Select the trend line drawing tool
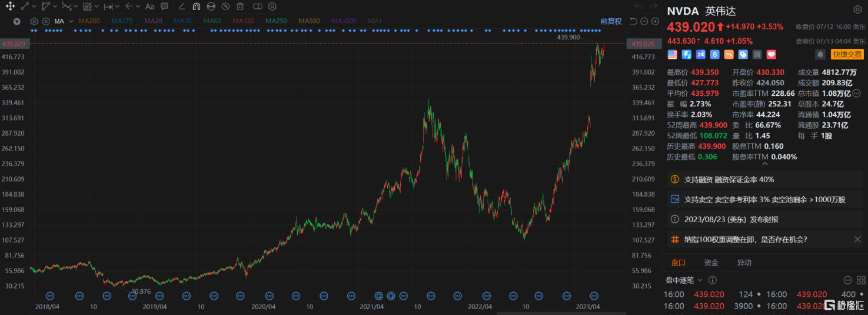The height and width of the screenshot is (315, 868). tap(25, 6)
